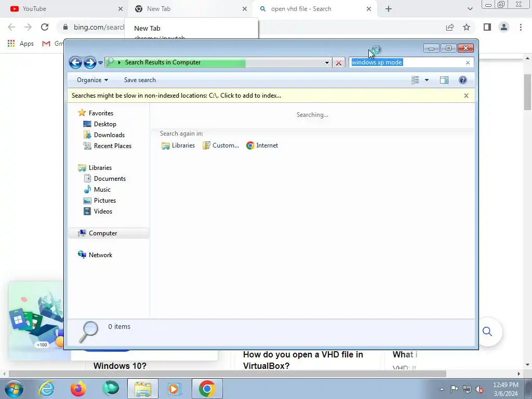The width and height of the screenshot is (532, 399).
Task: Select Favorites in navigation pane
Action: pyautogui.click(x=96, y=113)
